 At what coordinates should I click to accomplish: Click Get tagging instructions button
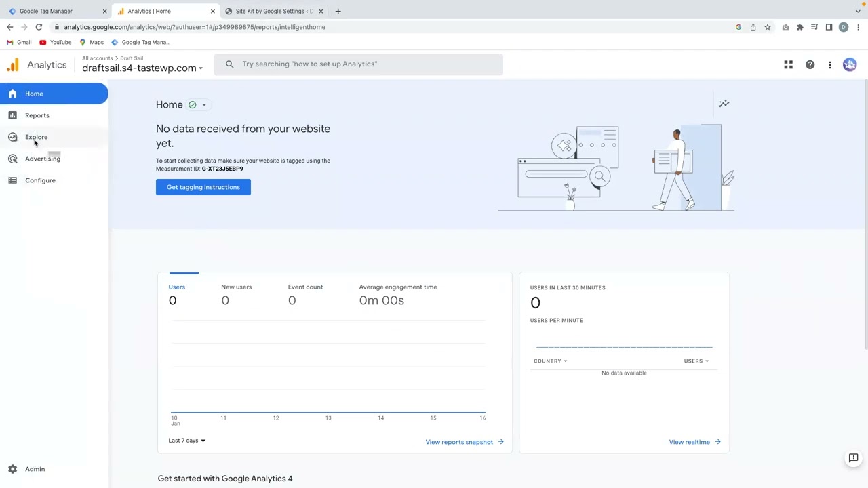[203, 187]
